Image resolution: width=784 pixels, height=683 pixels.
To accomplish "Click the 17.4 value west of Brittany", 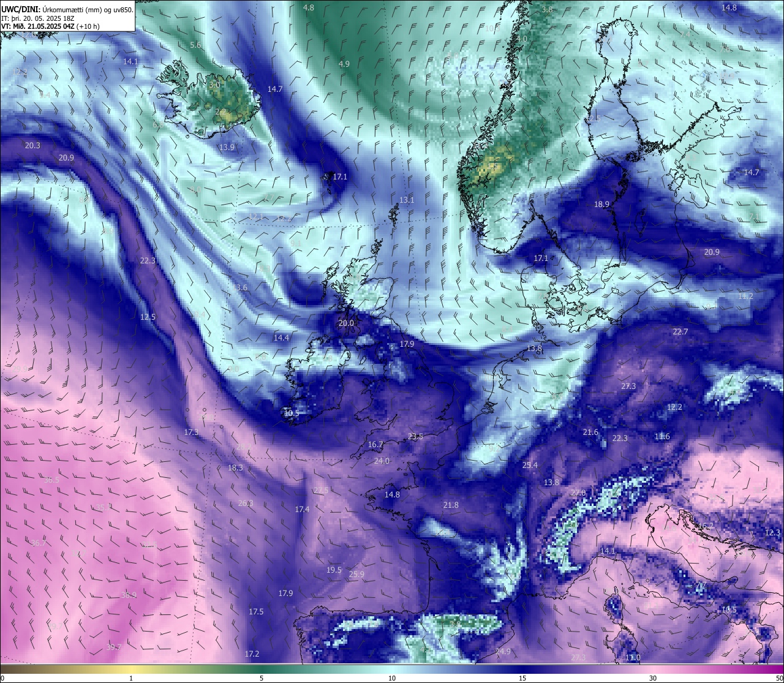I will (302, 509).
